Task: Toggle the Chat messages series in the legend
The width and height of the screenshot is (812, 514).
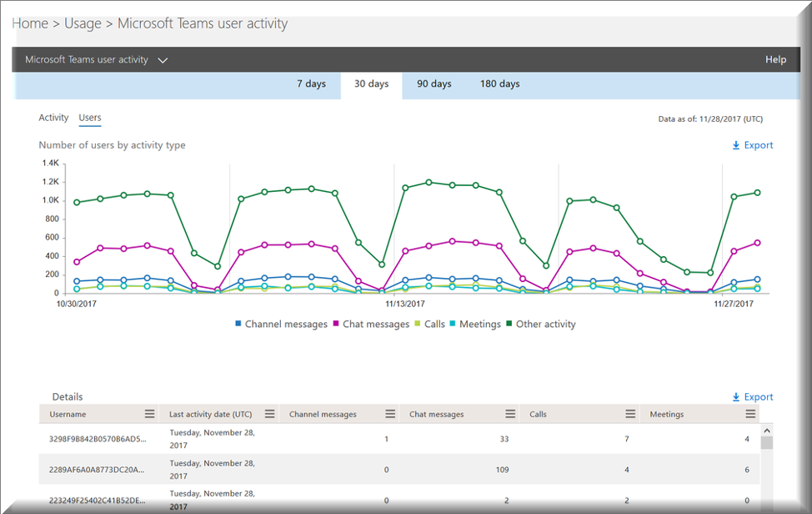Action: (x=372, y=324)
